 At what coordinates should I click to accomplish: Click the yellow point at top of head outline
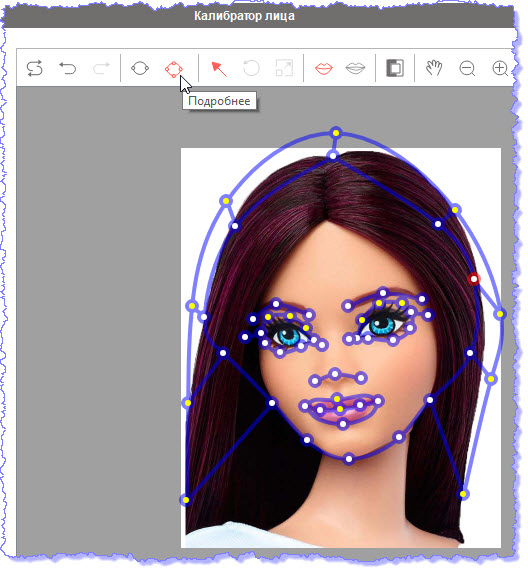pos(336,133)
